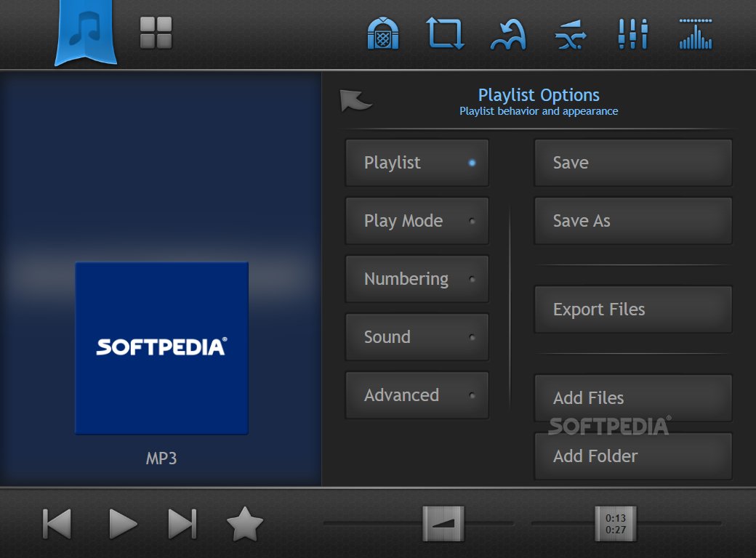Image resolution: width=756 pixels, height=558 pixels.
Task: Open the Advanced category
Action: click(x=417, y=395)
